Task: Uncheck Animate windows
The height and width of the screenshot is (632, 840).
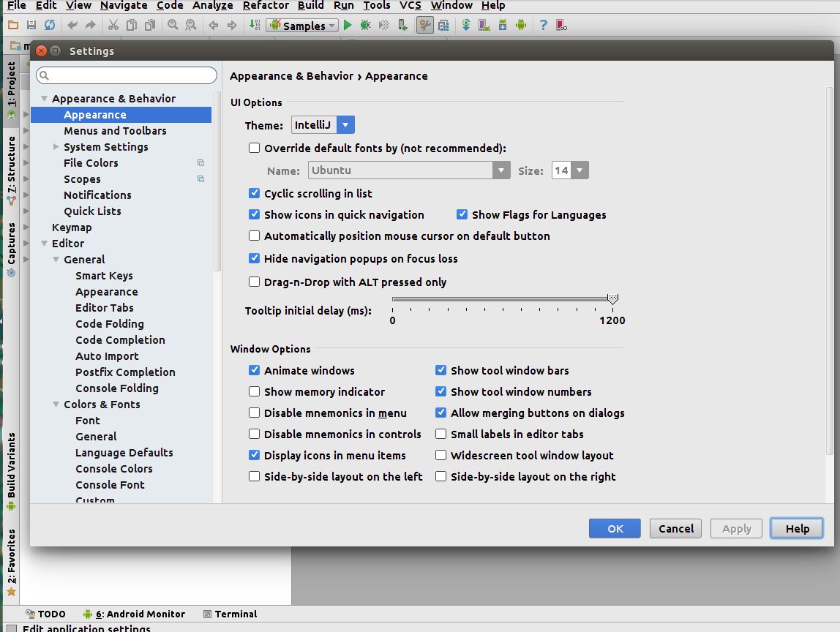Action: coord(255,370)
